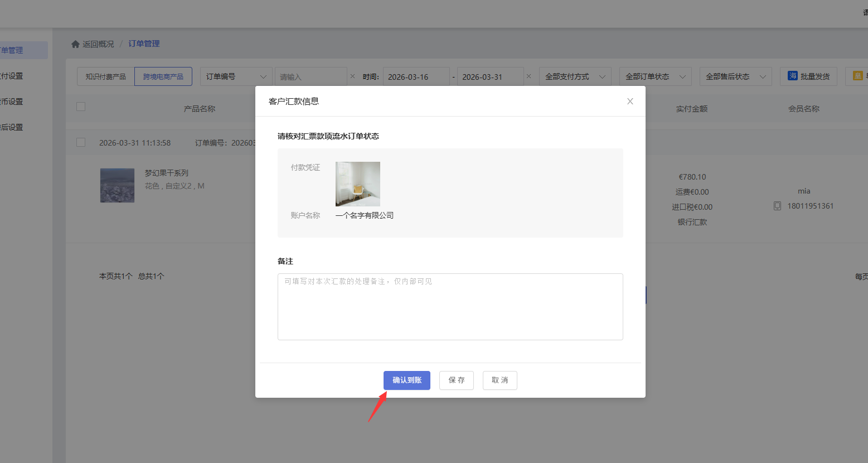Viewport: 868px width, 463px height.
Task: Switch to 知识付费产品 tab
Action: coord(105,76)
